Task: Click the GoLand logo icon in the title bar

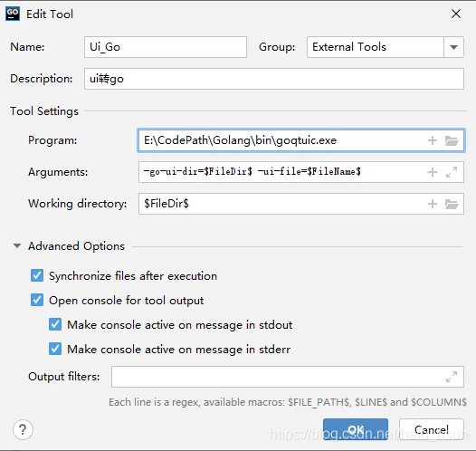Action: pyautogui.click(x=13, y=14)
